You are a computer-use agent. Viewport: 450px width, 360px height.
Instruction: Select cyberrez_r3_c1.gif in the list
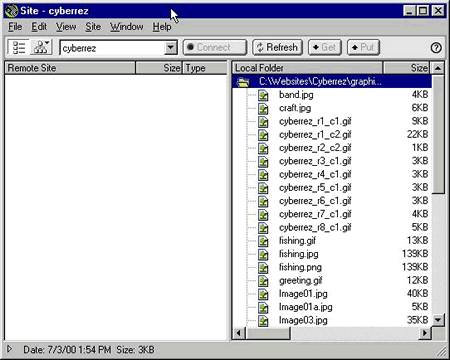315,162
